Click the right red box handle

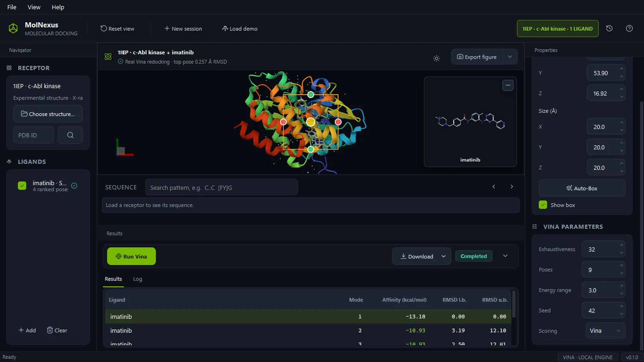[338, 122]
